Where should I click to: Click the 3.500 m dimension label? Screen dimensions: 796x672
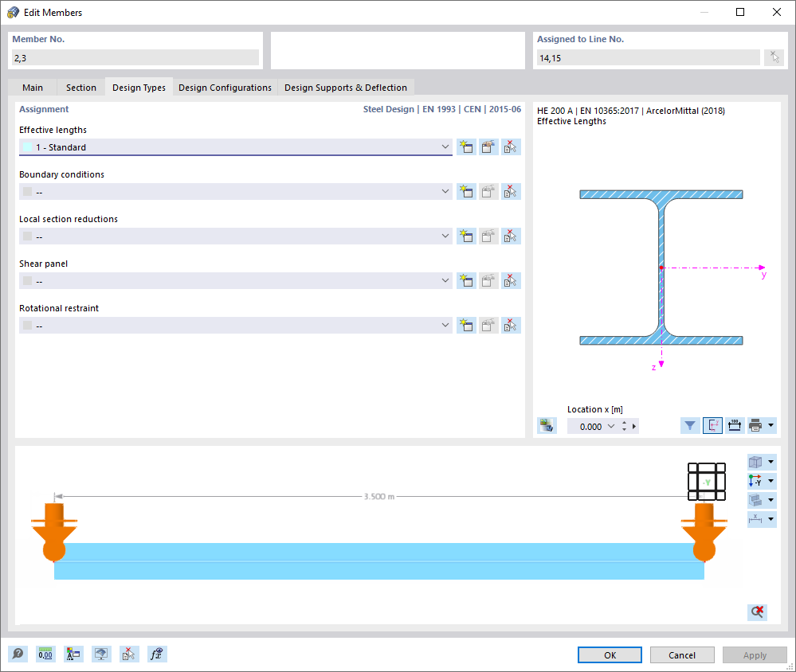[378, 497]
